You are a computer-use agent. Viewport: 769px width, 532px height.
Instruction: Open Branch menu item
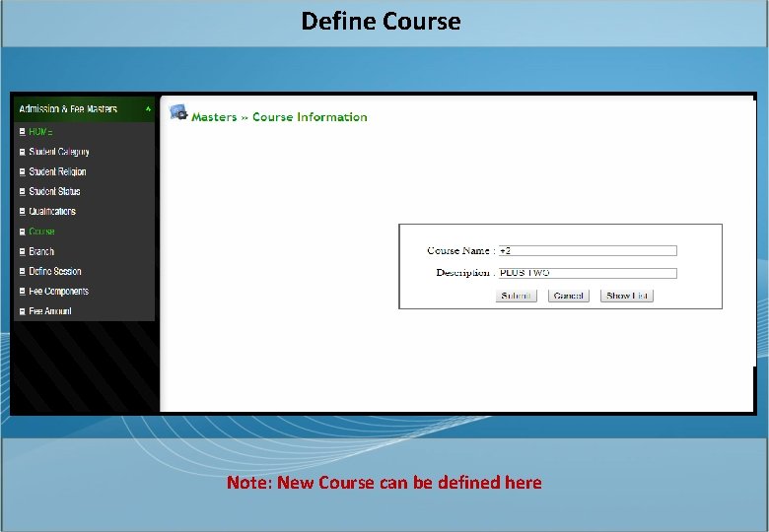click(x=41, y=251)
